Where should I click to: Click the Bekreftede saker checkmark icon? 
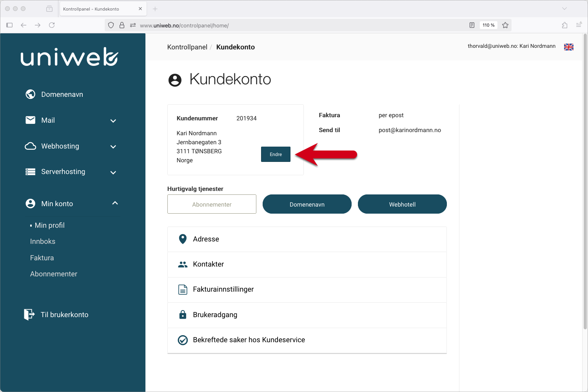[183, 340]
